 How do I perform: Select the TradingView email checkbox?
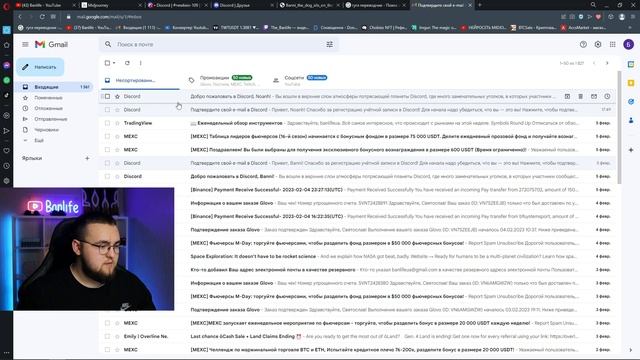(107, 123)
